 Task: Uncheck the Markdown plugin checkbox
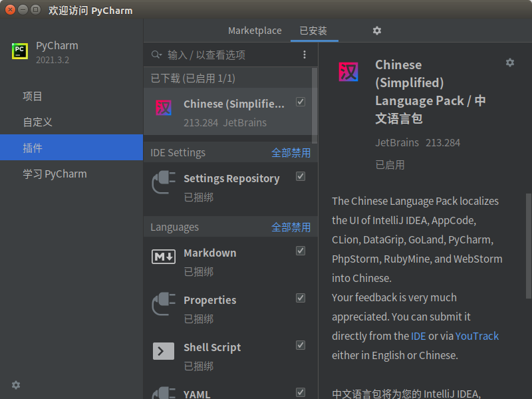pyautogui.click(x=301, y=251)
